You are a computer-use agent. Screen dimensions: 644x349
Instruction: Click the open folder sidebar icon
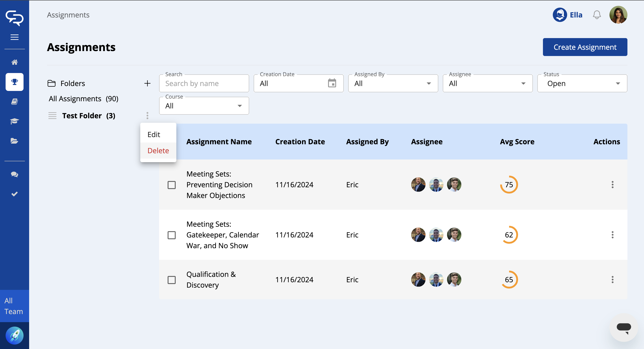[x=15, y=141]
